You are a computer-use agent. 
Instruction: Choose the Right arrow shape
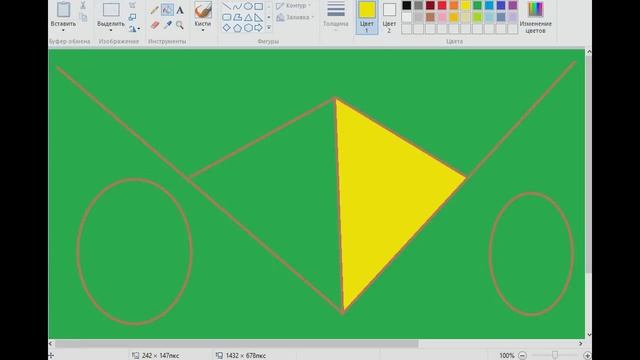pos(259,28)
